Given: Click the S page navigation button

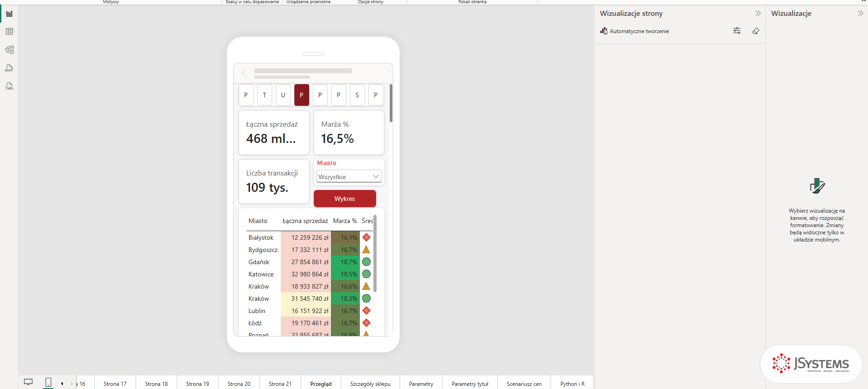Looking at the screenshot, I should coord(357,95).
